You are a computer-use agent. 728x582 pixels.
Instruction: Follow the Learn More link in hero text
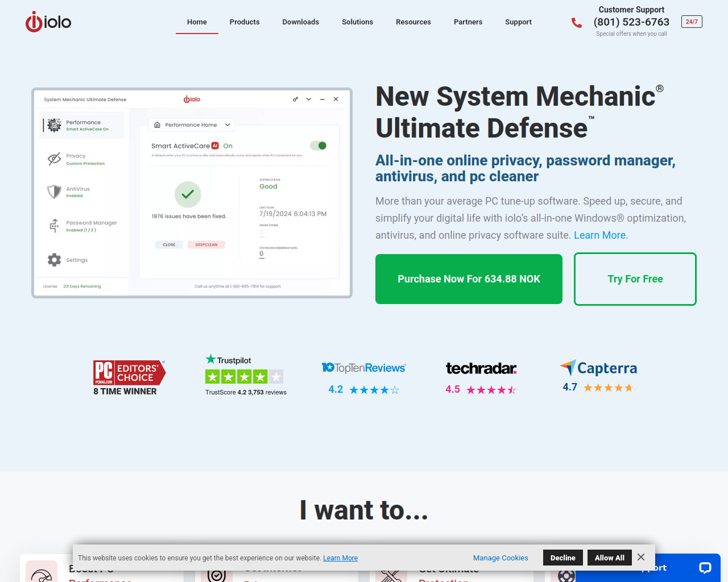(601, 235)
